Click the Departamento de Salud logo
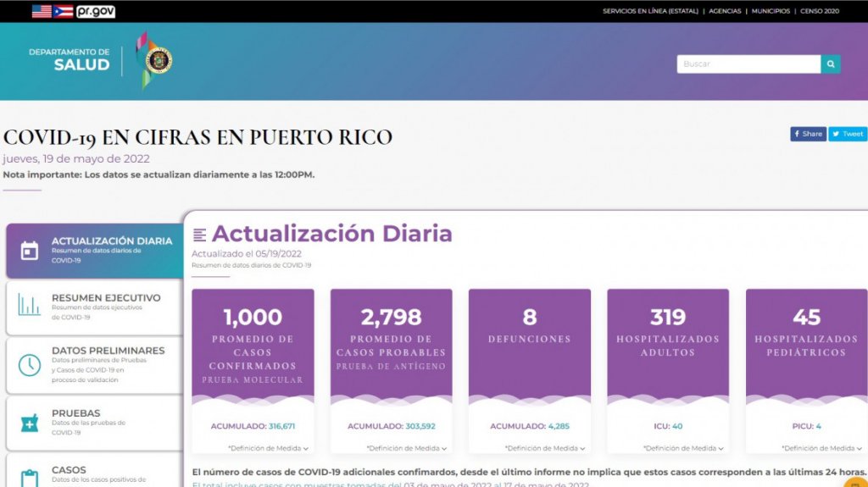Viewport: 868px width, 487px height. 101,60
